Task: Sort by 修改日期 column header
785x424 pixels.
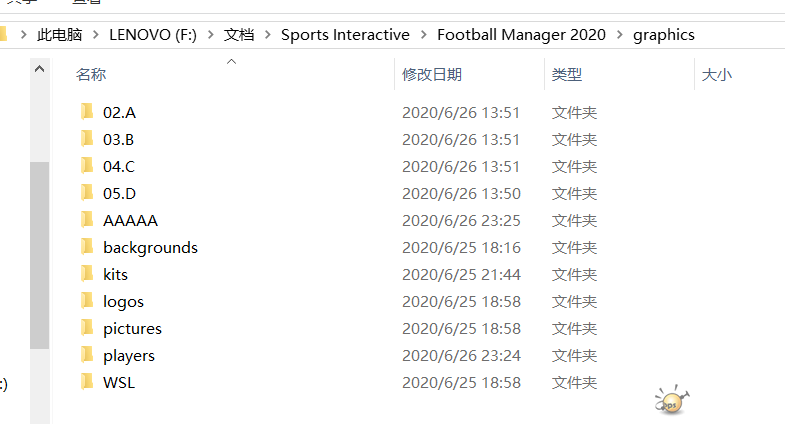Action: [x=432, y=75]
